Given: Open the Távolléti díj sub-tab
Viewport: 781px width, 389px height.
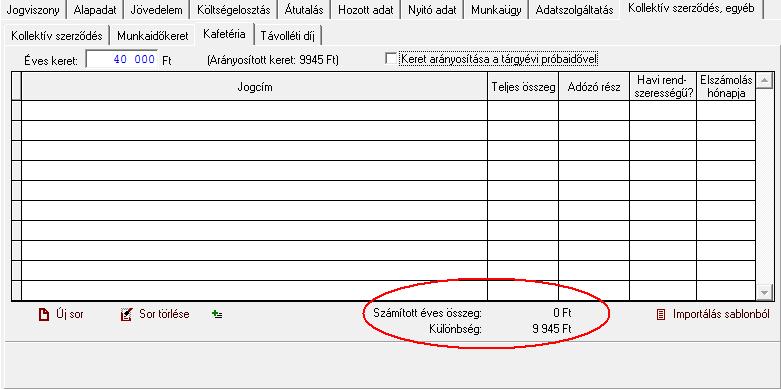Looking at the screenshot, I should tap(287, 36).
